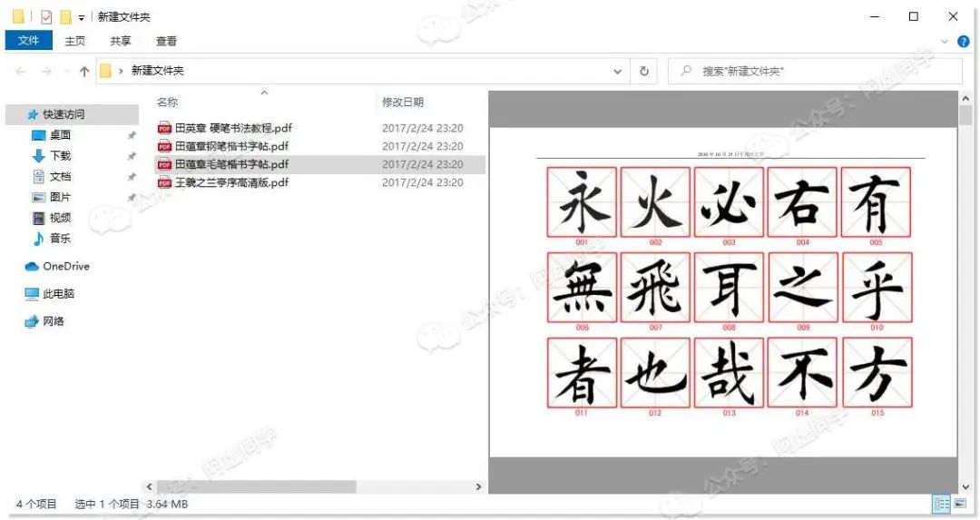Click the PDF icon of 王羲之兰亭序高清版.pdf
The width and height of the screenshot is (980, 520).
tap(164, 182)
